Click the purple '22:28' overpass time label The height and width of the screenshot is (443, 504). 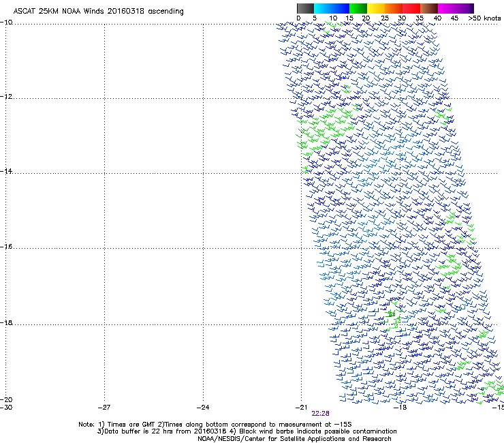[x=321, y=414]
